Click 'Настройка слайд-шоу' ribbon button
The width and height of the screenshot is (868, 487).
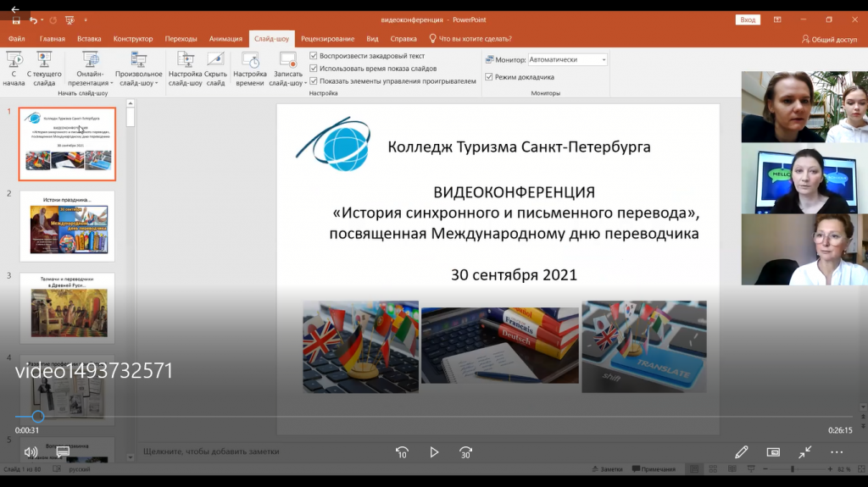click(185, 69)
